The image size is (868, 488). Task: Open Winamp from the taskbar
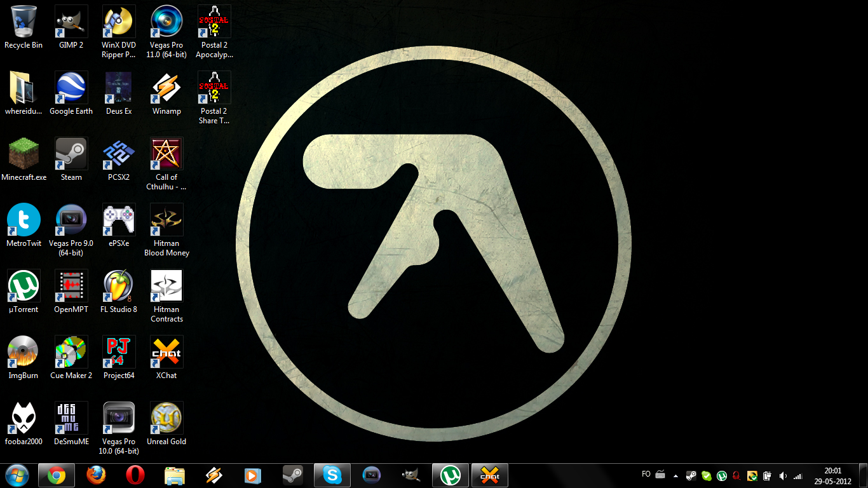pyautogui.click(x=214, y=475)
